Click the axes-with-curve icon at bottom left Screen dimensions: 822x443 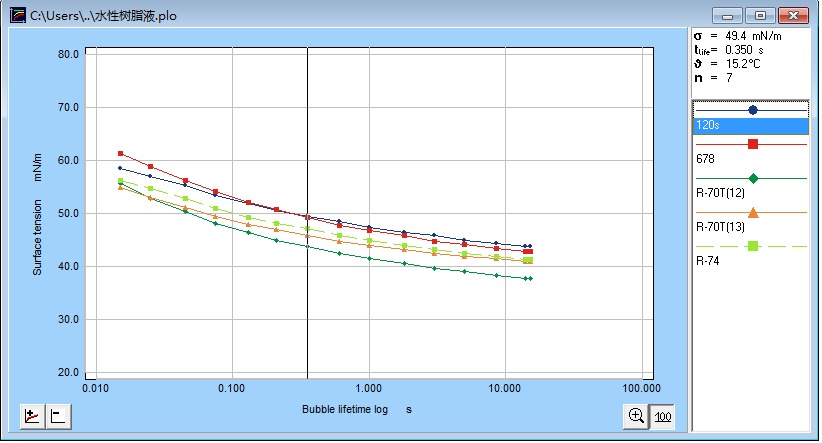(32, 417)
